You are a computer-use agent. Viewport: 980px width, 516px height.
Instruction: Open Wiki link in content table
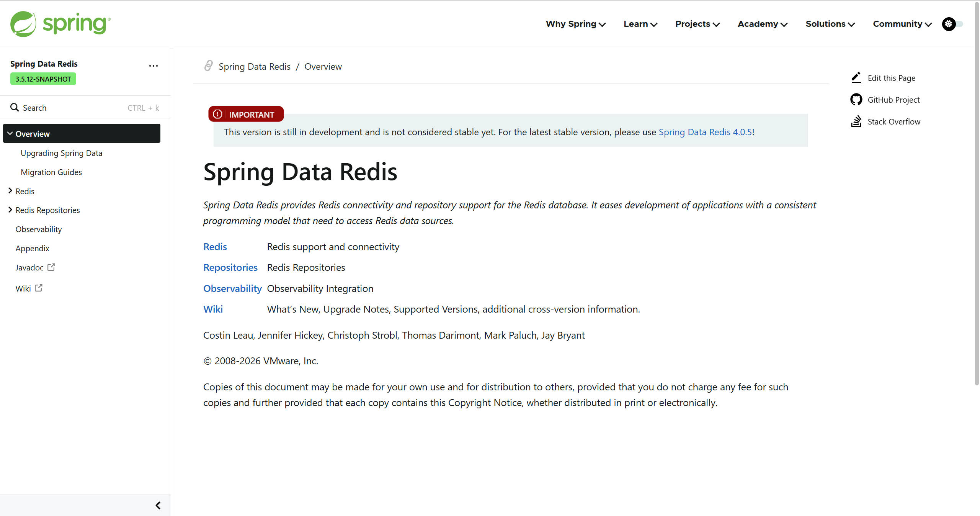tap(213, 309)
